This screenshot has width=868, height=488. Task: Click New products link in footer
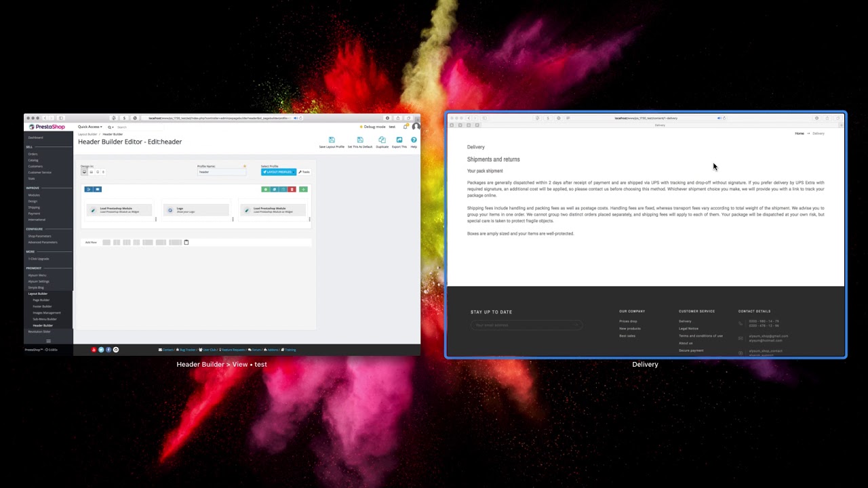coord(630,329)
